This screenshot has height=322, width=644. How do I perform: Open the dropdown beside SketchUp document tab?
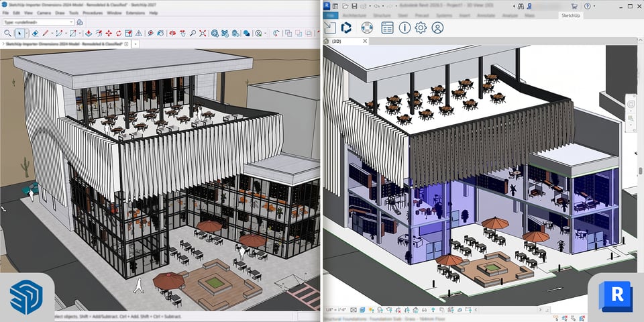tap(136, 44)
